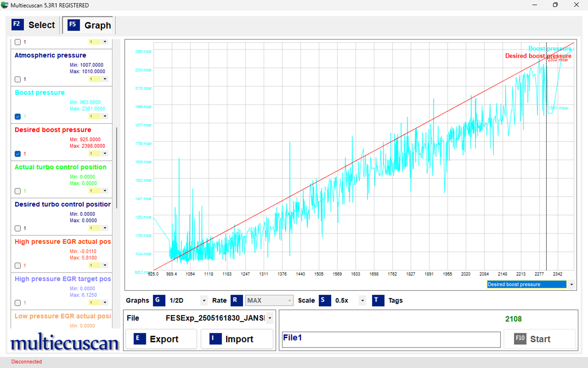The width and height of the screenshot is (588, 368).
Task: Open the Graphs 1/2D dropdown
Action: (x=204, y=301)
